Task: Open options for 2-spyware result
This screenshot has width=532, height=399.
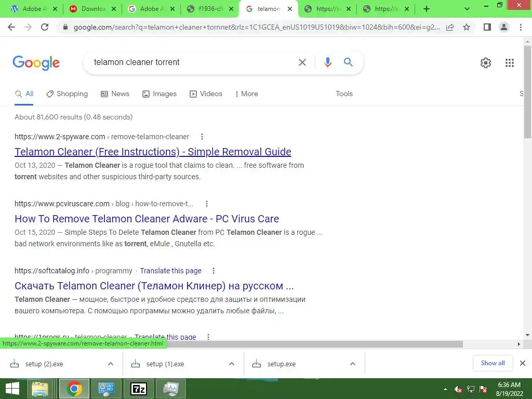Action: point(202,137)
